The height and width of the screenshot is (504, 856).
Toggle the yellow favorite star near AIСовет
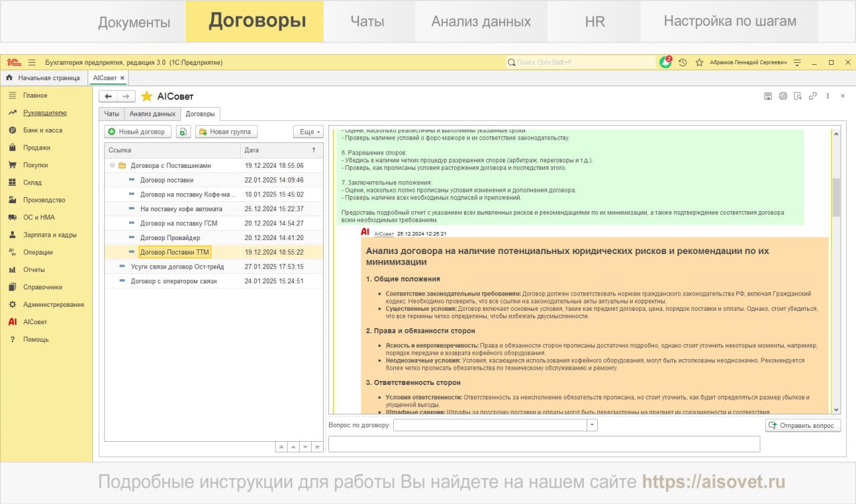(x=146, y=96)
